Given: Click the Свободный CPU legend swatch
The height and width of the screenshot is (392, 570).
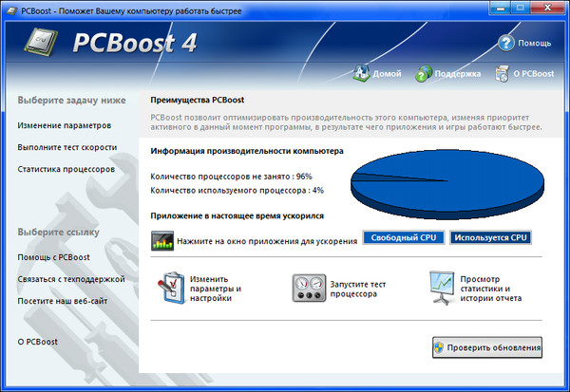Looking at the screenshot, I should tap(403, 237).
